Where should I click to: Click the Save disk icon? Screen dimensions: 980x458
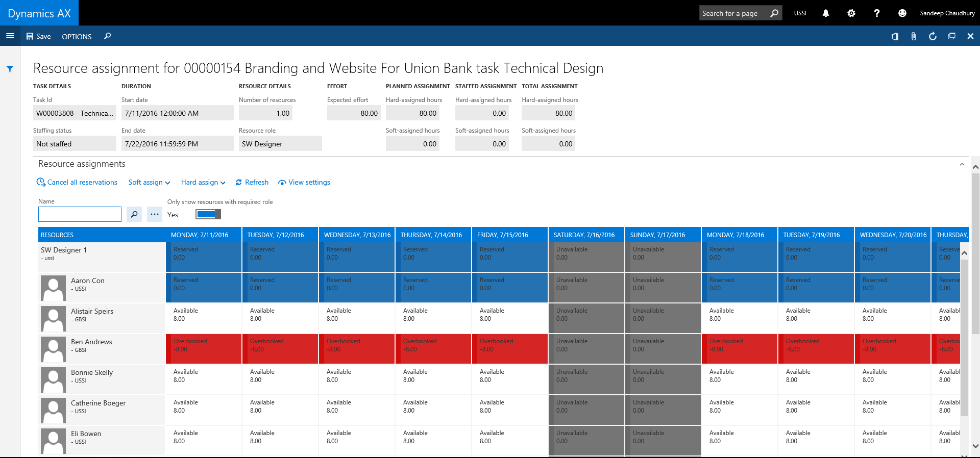30,36
